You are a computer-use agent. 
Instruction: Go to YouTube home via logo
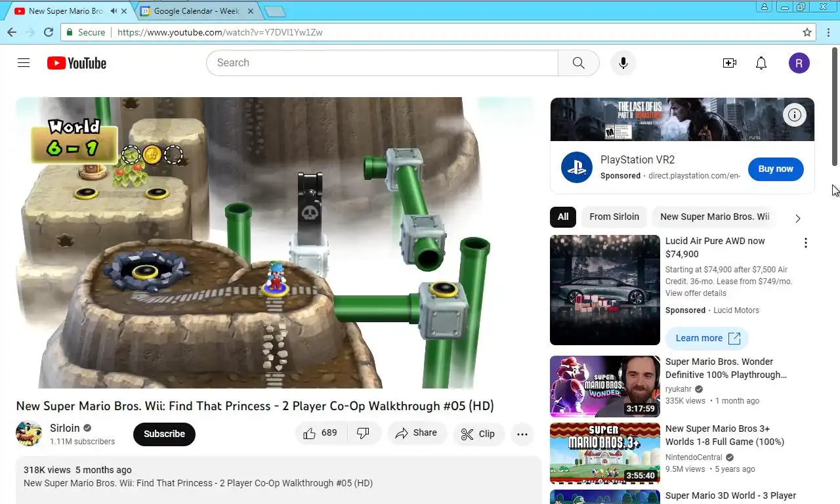[77, 63]
